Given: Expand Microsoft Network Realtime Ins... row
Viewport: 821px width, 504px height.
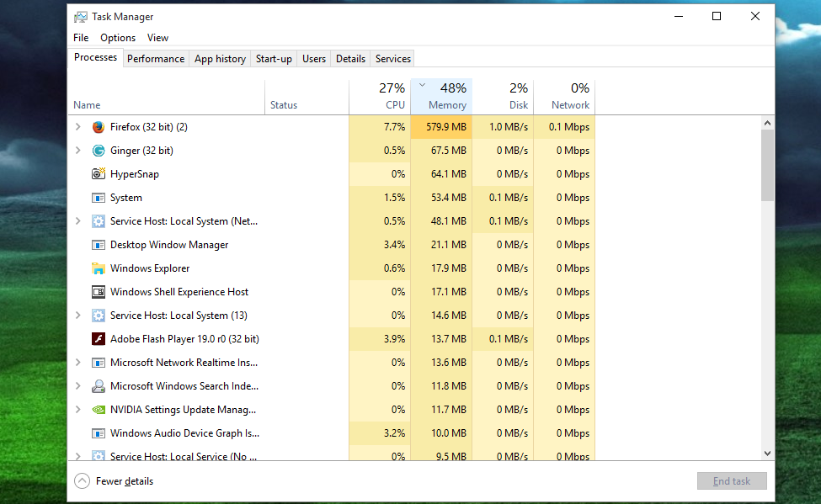Looking at the screenshot, I should pyautogui.click(x=78, y=362).
